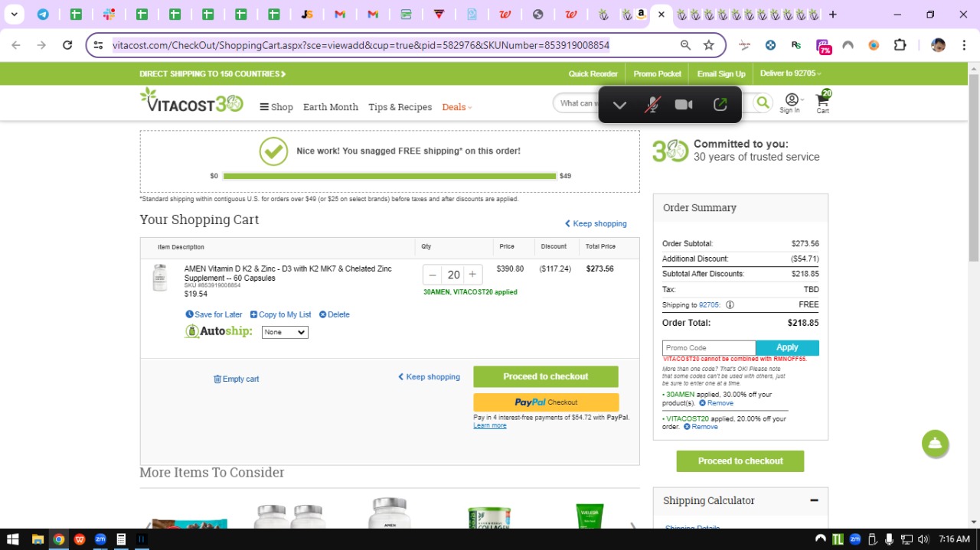Click the share screen icon in meeting toolbar
980x550 pixels.
point(720,105)
